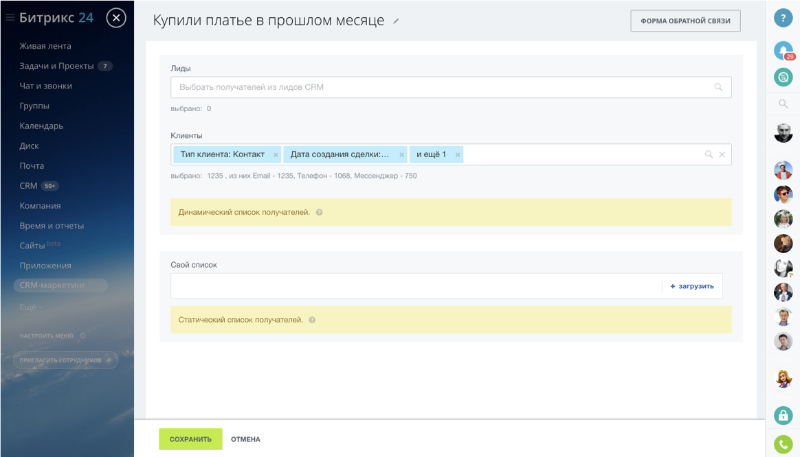
Task: Open help via the question mark icon
Action: tap(783, 18)
